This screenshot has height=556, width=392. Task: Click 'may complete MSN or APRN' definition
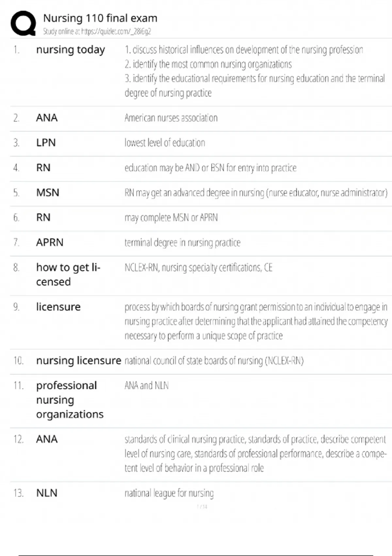[x=171, y=217]
